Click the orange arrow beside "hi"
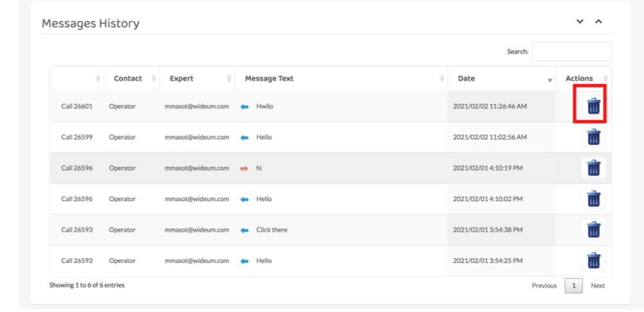 (245, 168)
